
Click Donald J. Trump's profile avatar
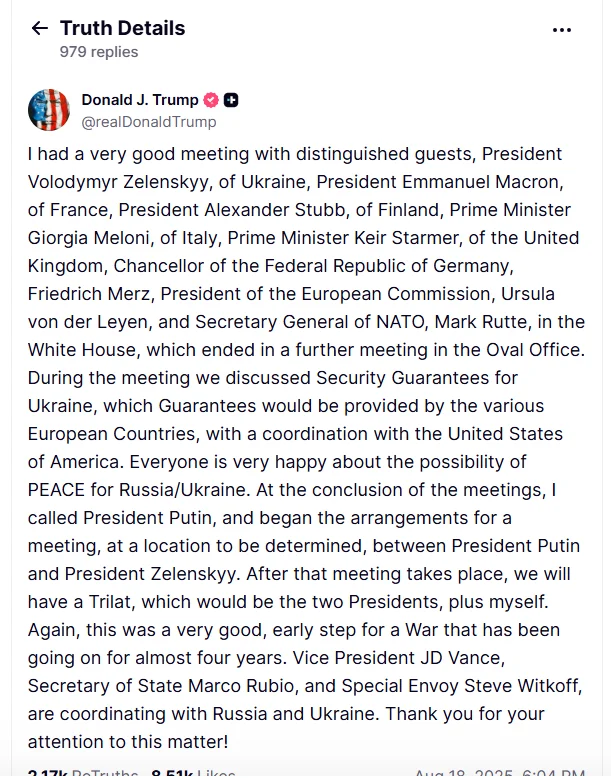pos(49,110)
